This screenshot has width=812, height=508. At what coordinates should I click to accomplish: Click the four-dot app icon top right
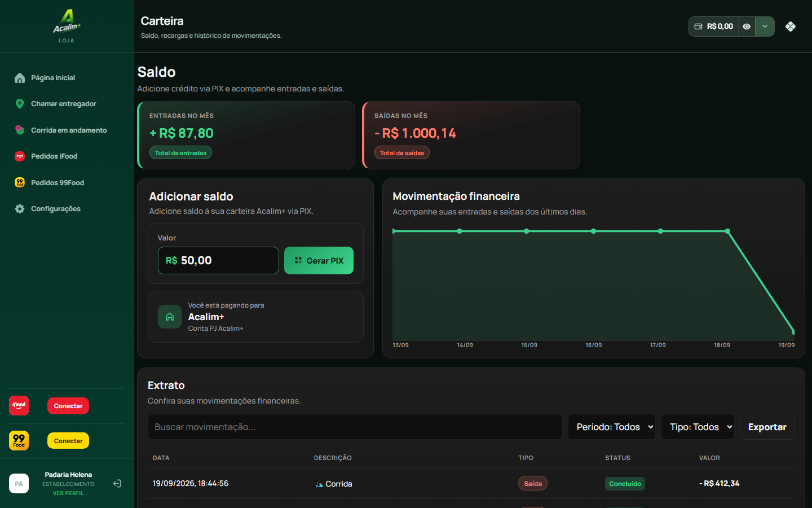point(791,27)
